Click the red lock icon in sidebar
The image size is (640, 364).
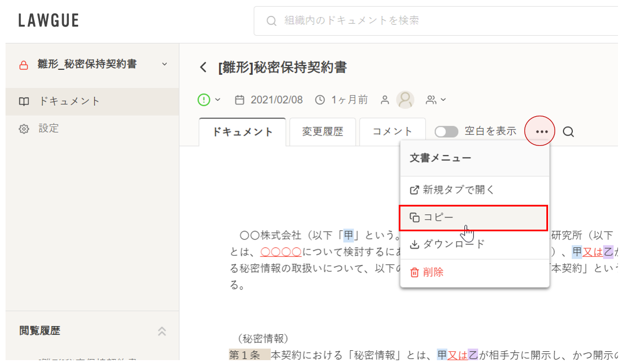[24, 65]
